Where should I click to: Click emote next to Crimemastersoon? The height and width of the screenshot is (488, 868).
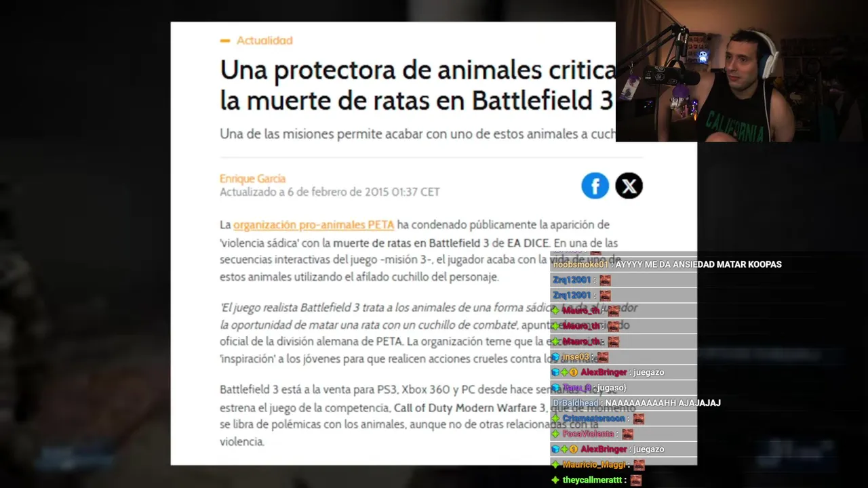pos(638,419)
